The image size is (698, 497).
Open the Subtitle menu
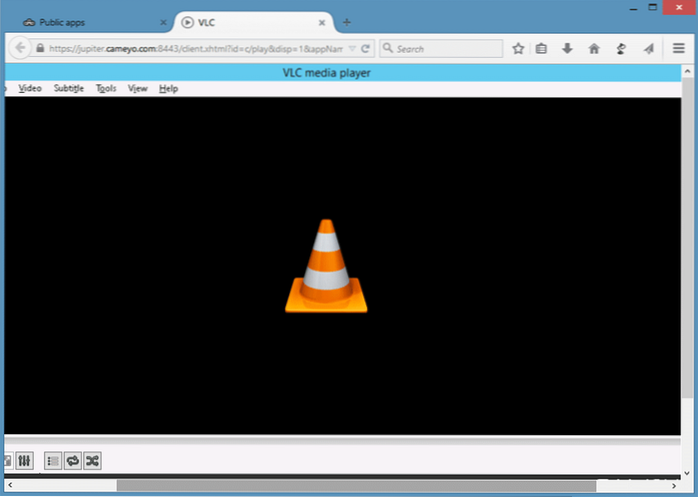click(x=69, y=88)
